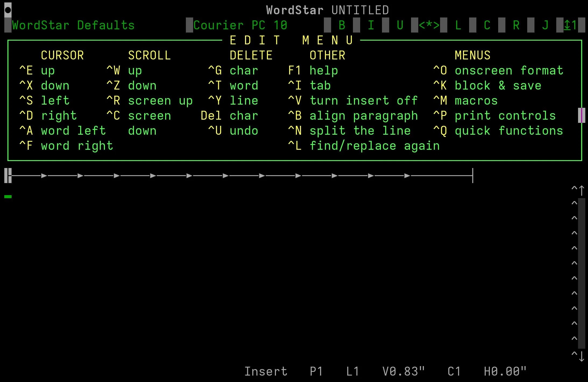This screenshot has width=588, height=382.
Task: Select center alignment C button
Action: pos(487,25)
